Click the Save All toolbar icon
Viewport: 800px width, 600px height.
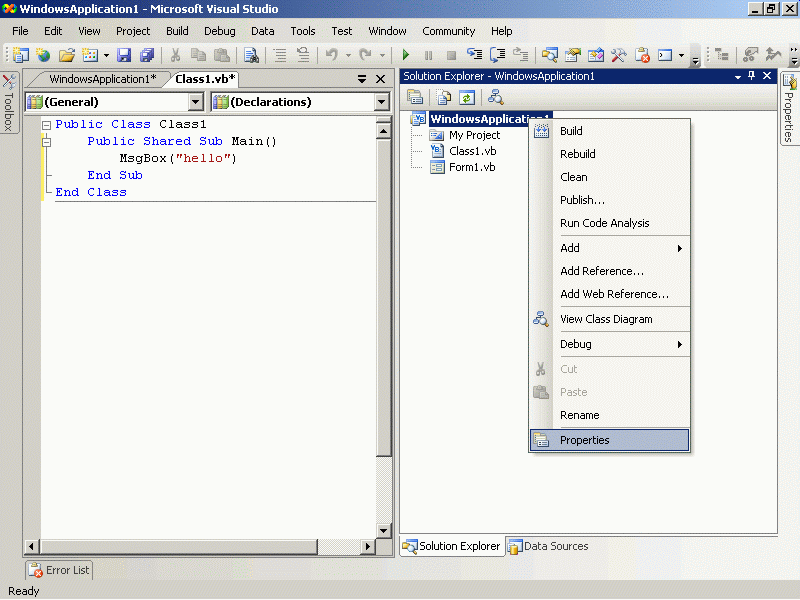(x=147, y=55)
